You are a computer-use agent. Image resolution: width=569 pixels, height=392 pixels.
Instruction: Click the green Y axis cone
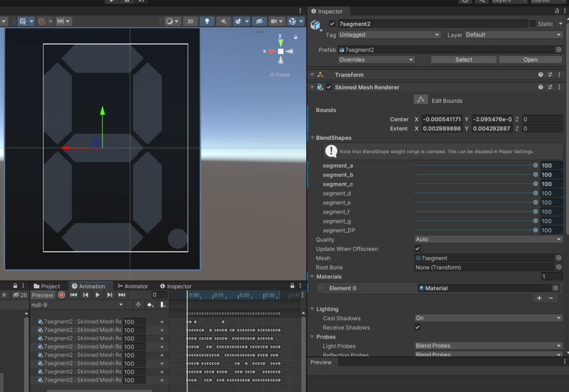(x=281, y=43)
